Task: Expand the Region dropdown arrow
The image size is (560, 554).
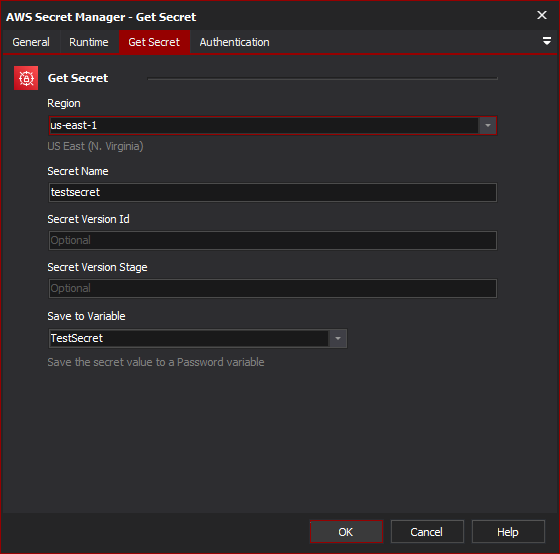Action: click(x=488, y=126)
